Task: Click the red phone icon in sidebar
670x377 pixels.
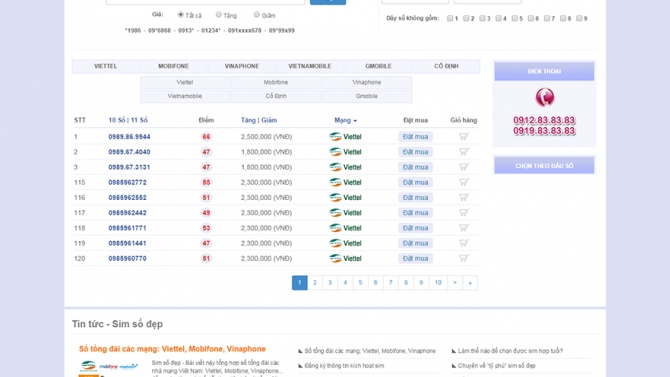Action: 545,97
